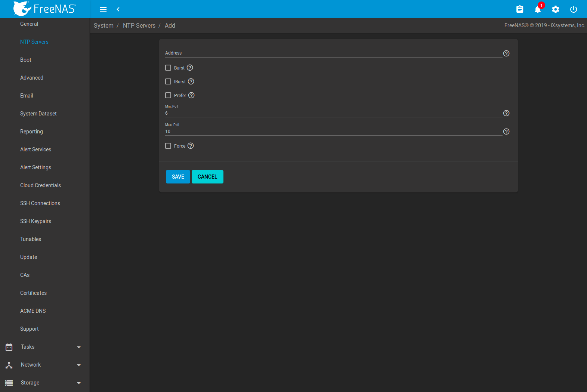Image resolution: width=587 pixels, height=392 pixels.
Task: Click the Network sidebar icon
Action: click(9, 365)
